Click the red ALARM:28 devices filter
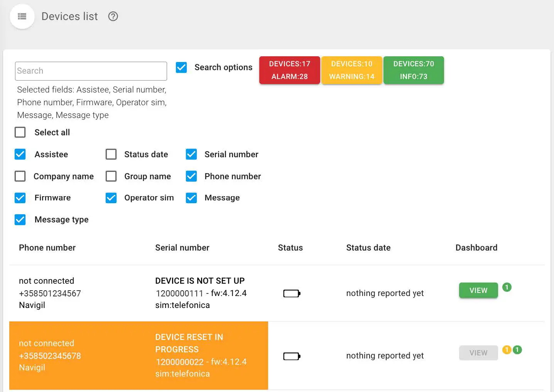This screenshot has height=392, width=554. click(289, 70)
